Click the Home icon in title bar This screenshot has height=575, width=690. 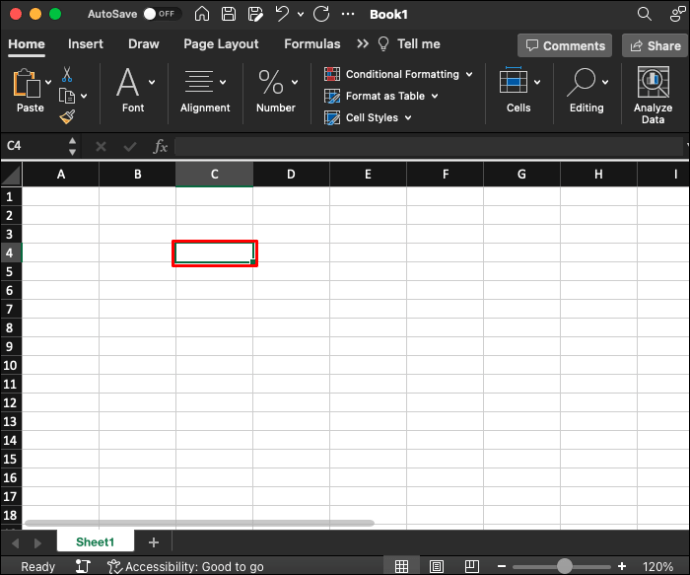point(202,14)
